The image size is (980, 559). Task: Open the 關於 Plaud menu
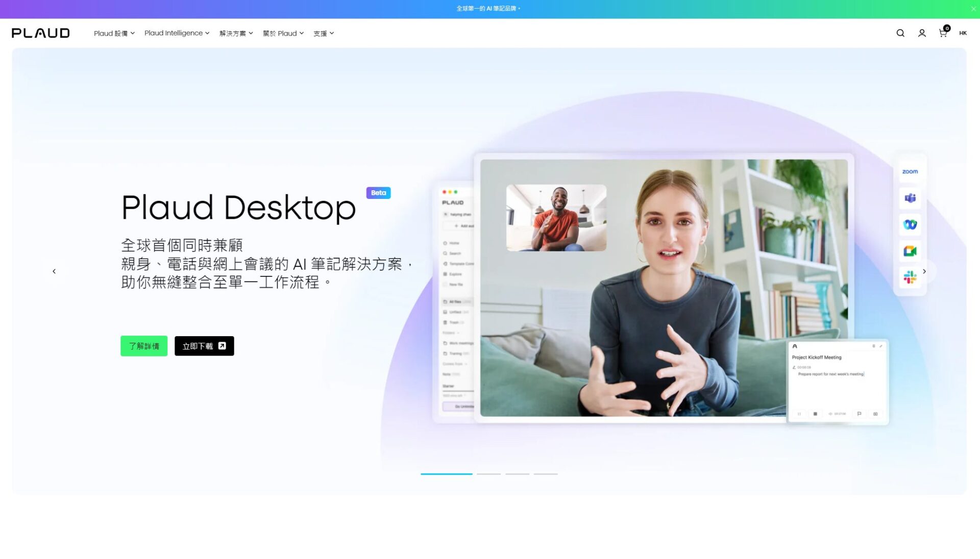point(283,33)
